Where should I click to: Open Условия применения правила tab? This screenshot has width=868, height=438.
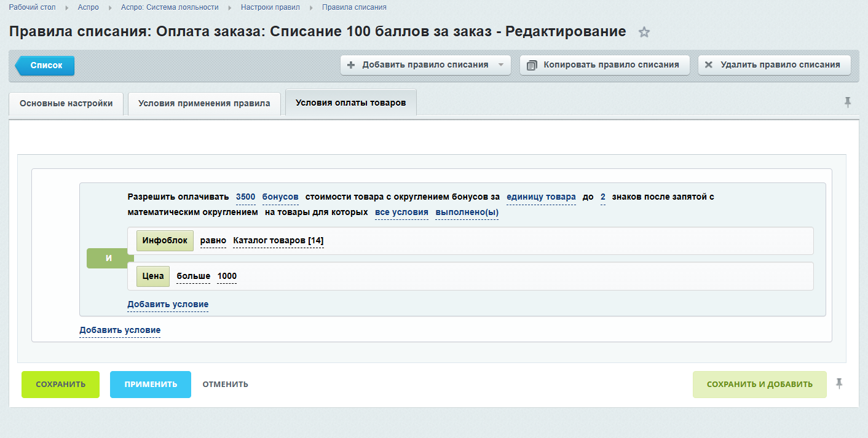point(204,103)
